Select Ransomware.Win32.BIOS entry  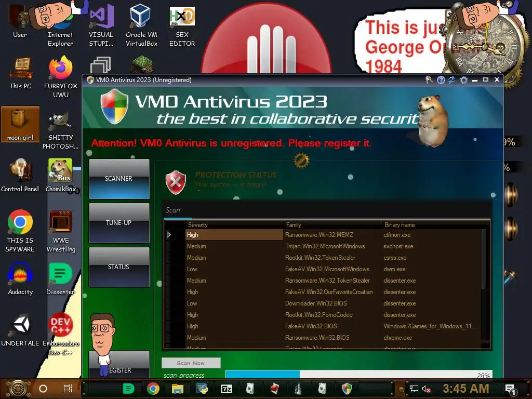coord(317,338)
